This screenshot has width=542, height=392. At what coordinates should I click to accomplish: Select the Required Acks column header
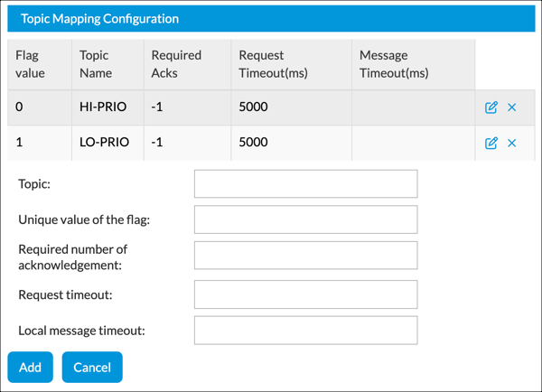pos(188,64)
